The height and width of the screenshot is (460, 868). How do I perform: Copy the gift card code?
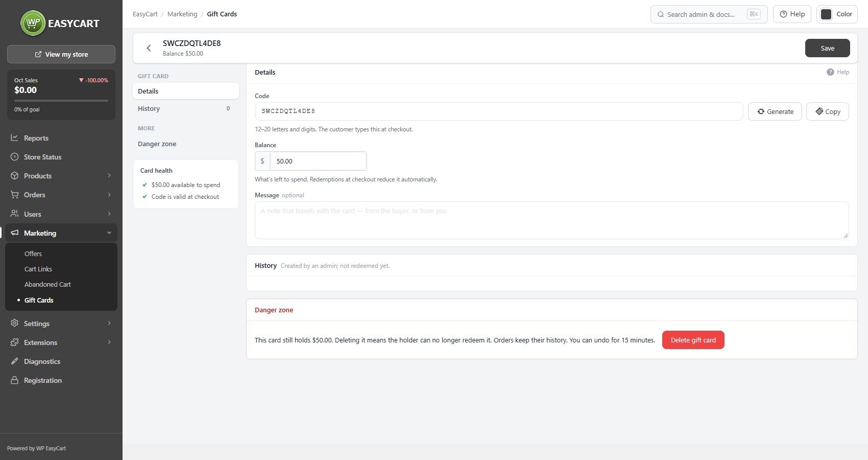click(x=828, y=111)
